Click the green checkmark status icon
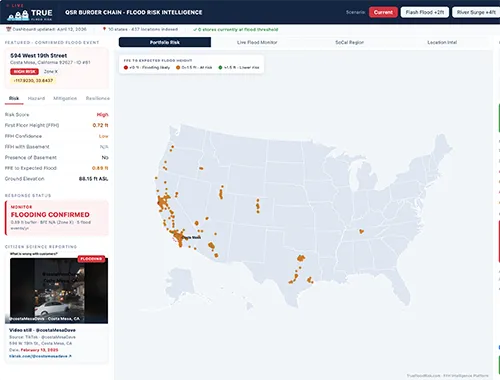The width and height of the screenshot is (500, 380). tap(195, 30)
